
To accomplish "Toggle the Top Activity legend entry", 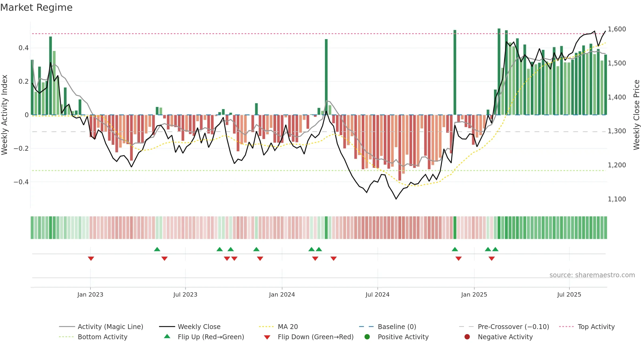I will (587, 327).
